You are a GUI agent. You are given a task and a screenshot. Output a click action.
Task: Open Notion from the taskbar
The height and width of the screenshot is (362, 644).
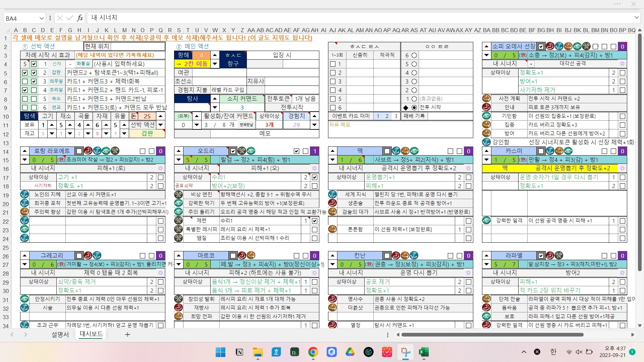[239, 352]
